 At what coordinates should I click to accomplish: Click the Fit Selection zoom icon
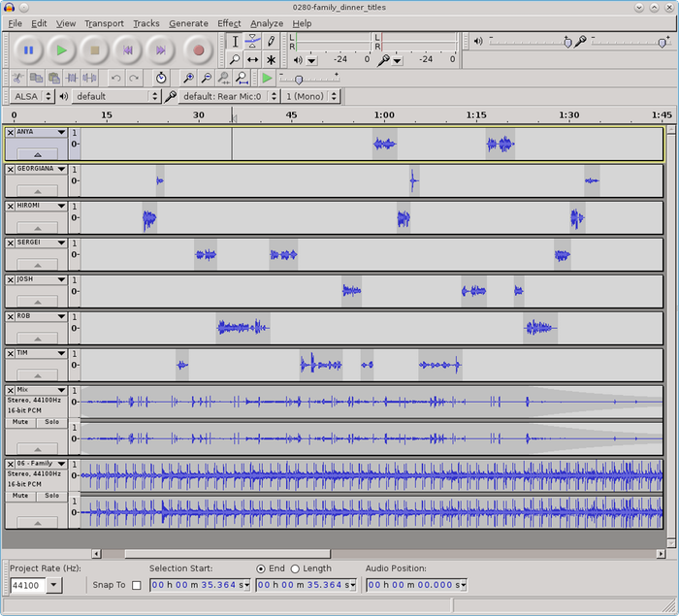click(x=224, y=78)
